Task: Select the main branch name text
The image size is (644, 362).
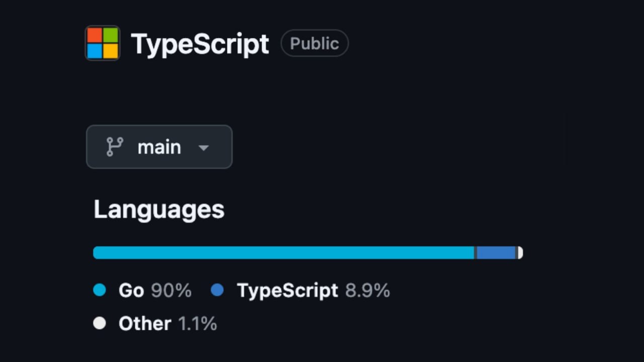Action: pyautogui.click(x=159, y=147)
